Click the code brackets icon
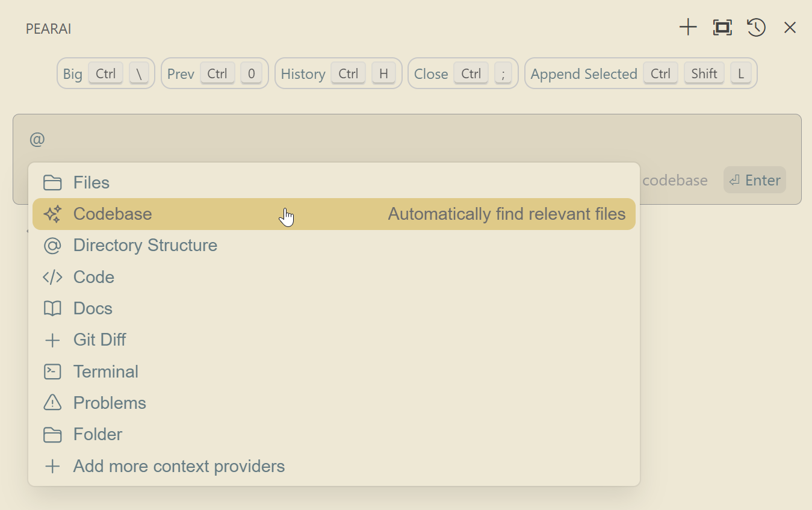The image size is (812, 510). pos(52,277)
